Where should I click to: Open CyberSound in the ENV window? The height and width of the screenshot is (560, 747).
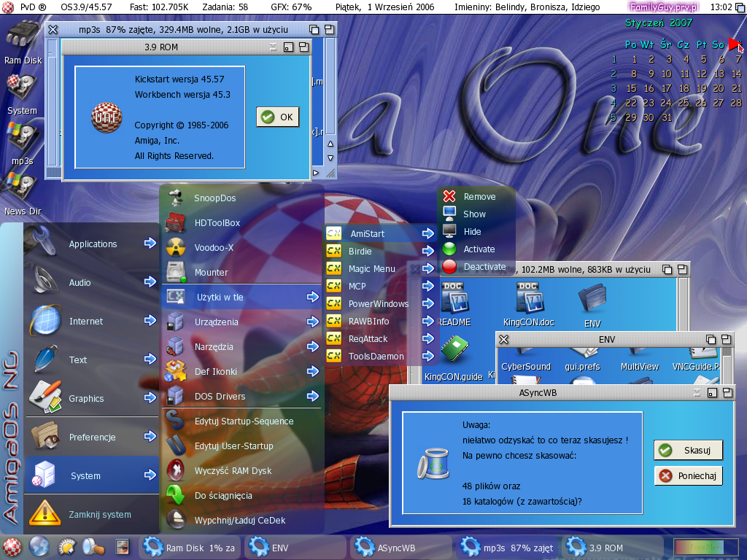pyautogui.click(x=526, y=362)
